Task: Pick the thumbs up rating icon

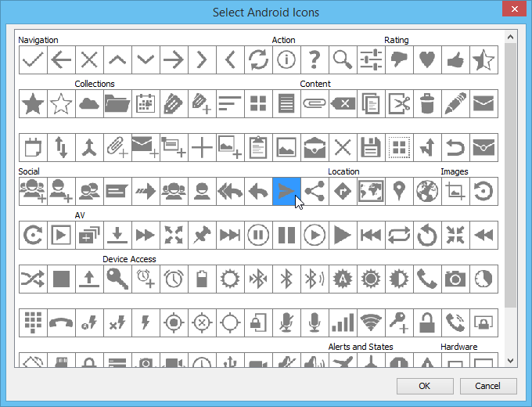Action: (455, 59)
